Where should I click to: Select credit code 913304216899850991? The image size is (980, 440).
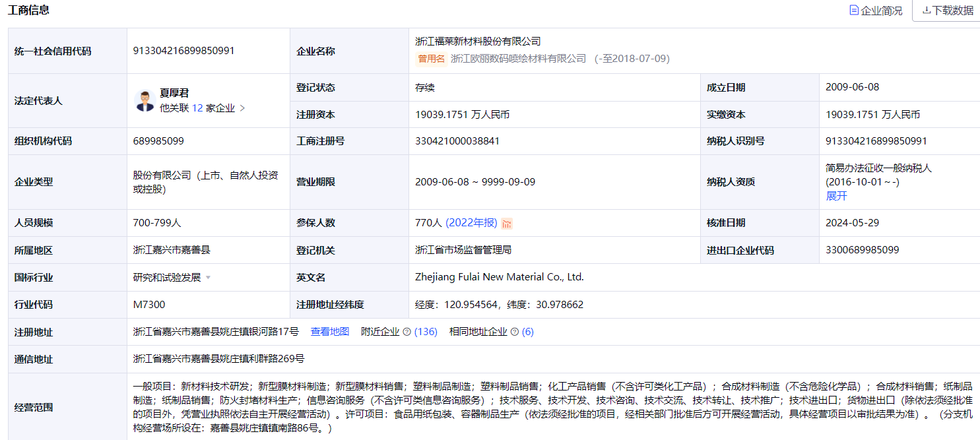183,51
